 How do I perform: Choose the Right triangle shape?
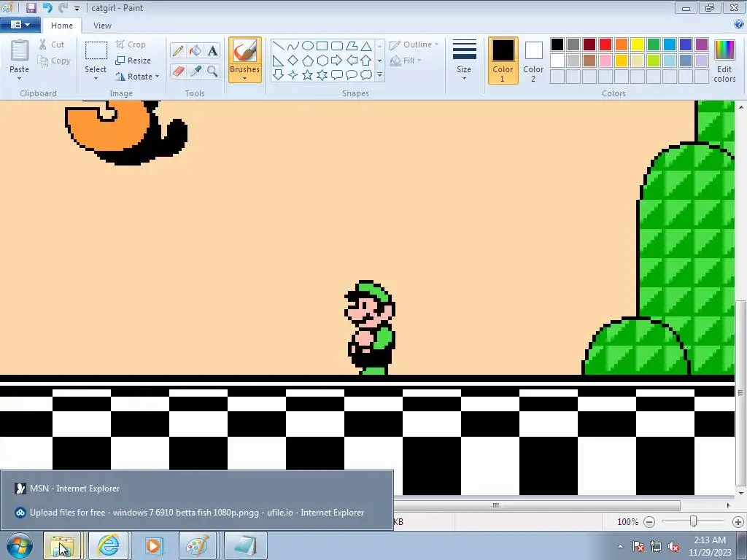pos(279,61)
